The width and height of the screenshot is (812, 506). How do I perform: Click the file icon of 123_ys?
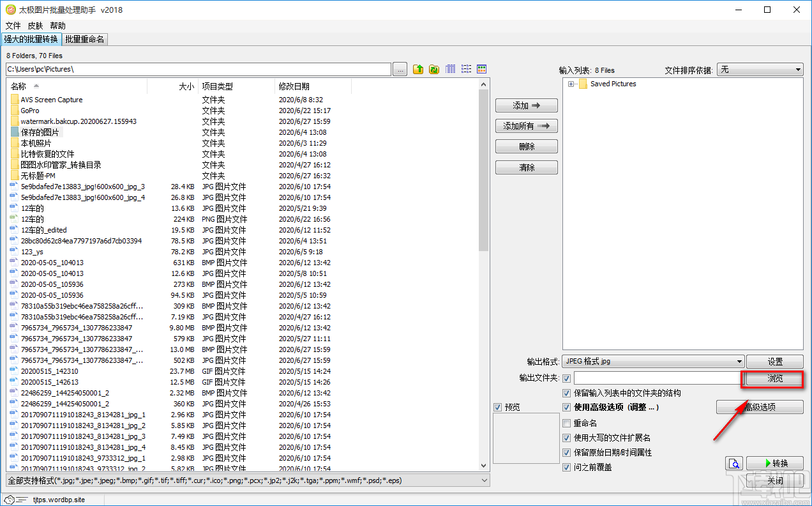[15, 252]
